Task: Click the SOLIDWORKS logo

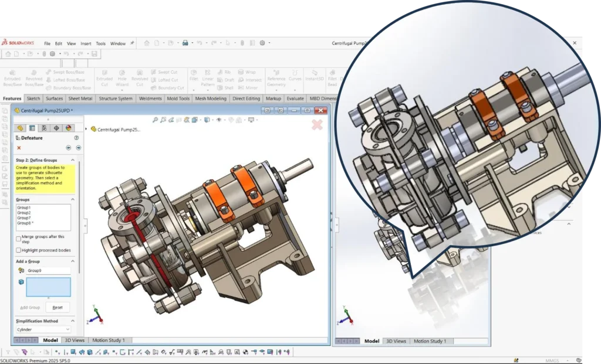Action: coord(18,43)
